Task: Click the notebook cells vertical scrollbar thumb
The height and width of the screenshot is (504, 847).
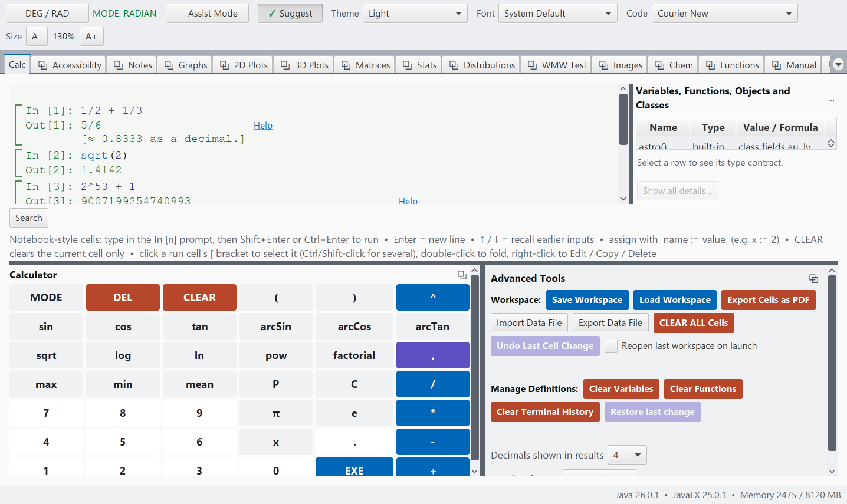Action: 623,119
